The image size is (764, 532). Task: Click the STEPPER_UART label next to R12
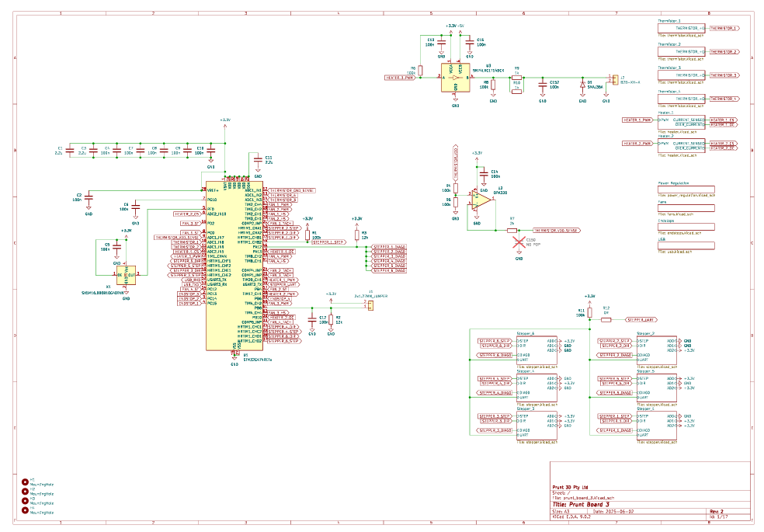pyautogui.click(x=641, y=320)
